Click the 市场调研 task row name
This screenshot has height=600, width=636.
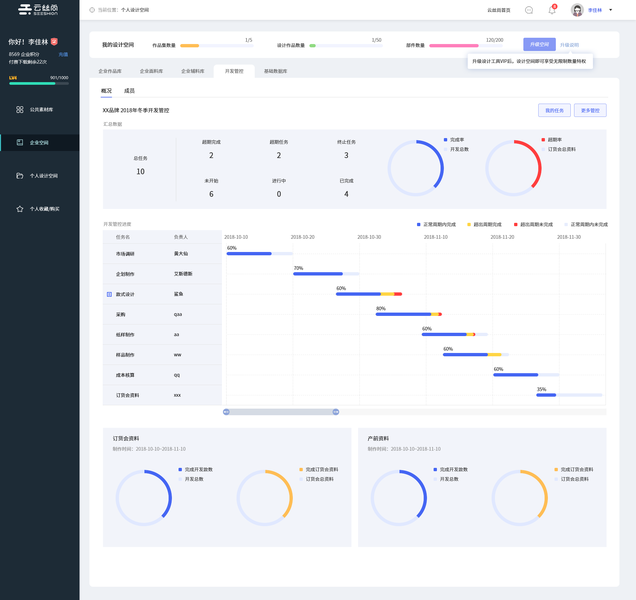click(x=125, y=254)
